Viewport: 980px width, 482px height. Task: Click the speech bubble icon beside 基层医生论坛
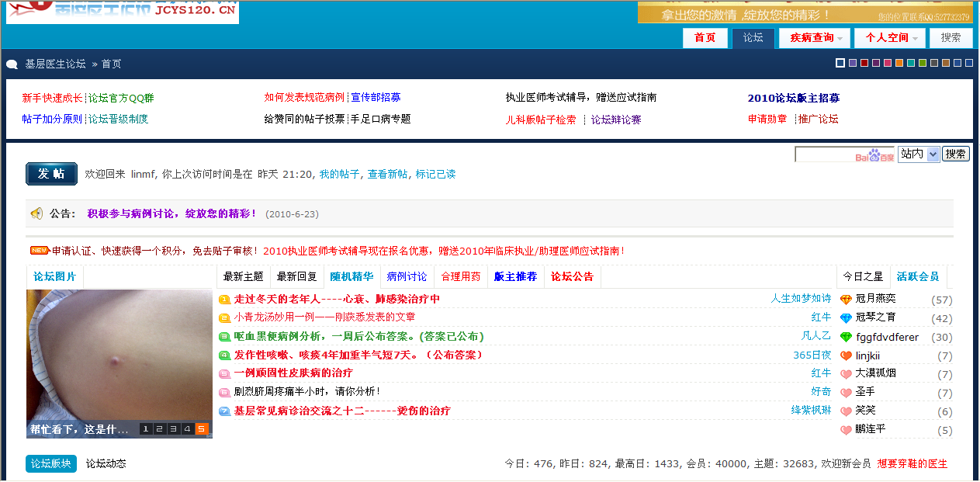click(x=12, y=64)
